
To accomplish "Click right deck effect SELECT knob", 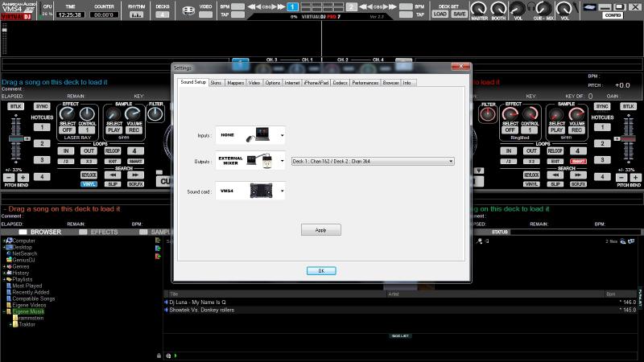I will coord(510,114).
